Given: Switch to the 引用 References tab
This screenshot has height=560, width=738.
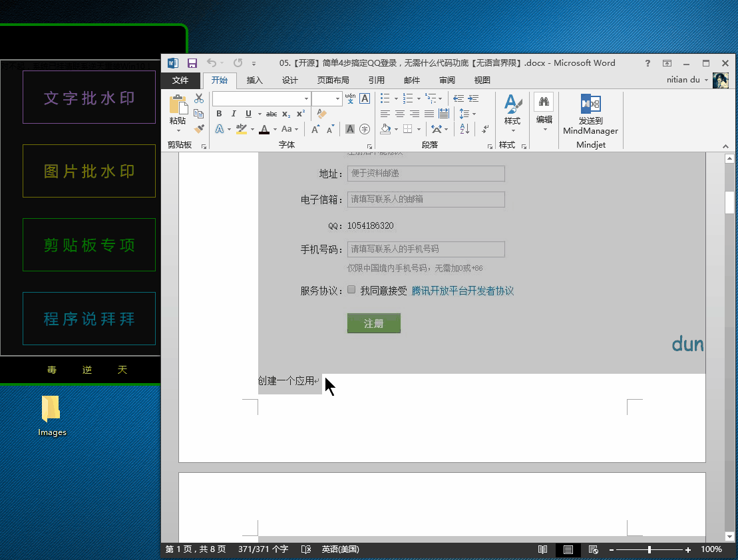Looking at the screenshot, I should 377,80.
